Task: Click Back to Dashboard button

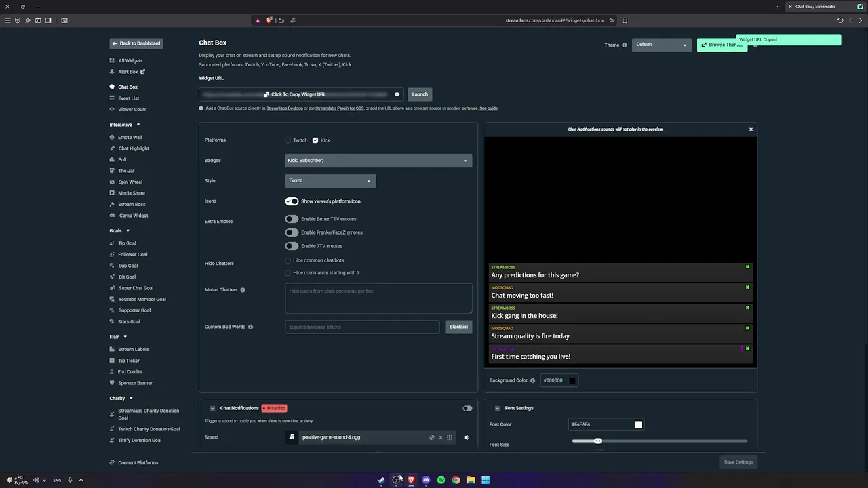Action: (136, 43)
